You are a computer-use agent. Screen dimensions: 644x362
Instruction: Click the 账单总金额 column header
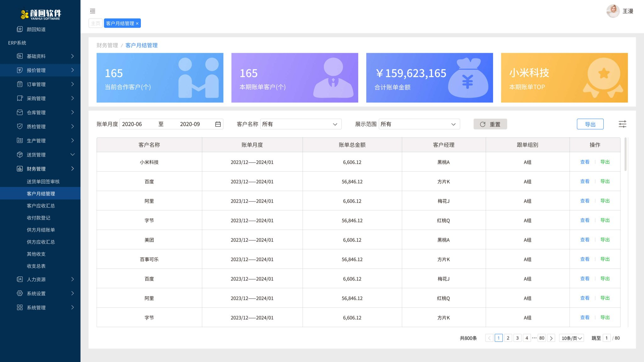[352, 145]
